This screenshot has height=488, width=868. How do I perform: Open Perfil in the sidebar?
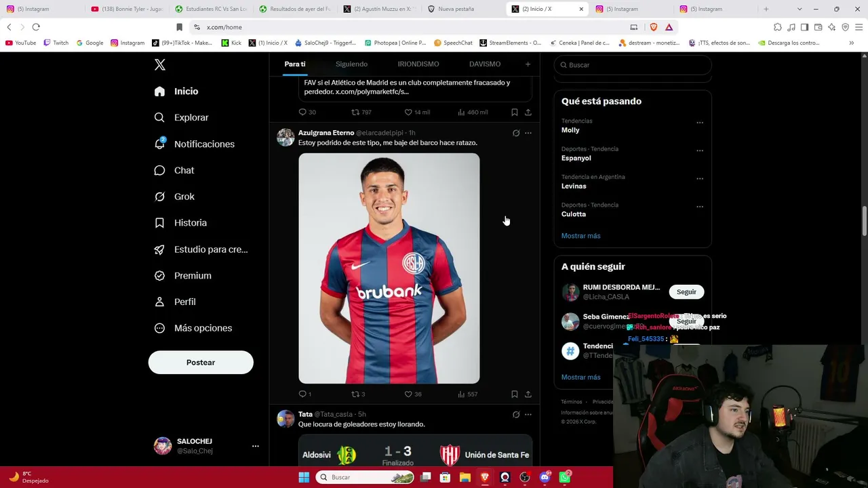(175, 302)
